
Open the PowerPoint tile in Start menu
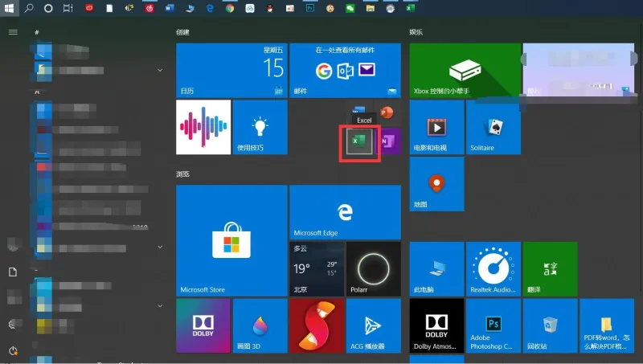(x=386, y=112)
